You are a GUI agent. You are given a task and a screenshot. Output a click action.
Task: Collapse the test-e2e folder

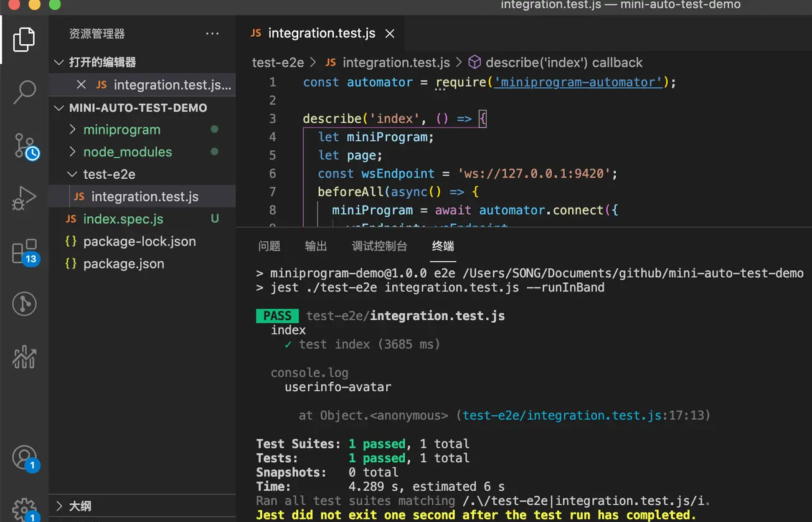[x=73, y=174]
